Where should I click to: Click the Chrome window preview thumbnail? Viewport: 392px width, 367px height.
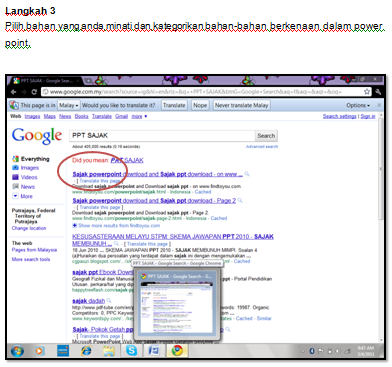[x=177, y=304]
